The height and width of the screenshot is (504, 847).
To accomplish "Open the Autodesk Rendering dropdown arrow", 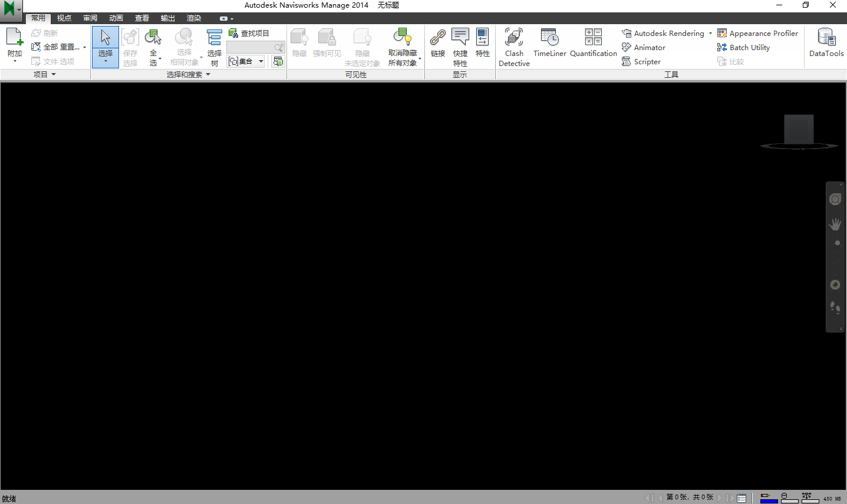I will tap(710, 33).
